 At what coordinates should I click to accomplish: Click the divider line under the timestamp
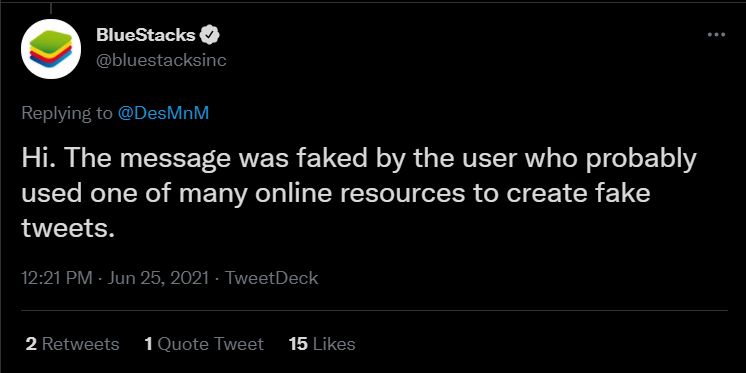coord(374,311)
